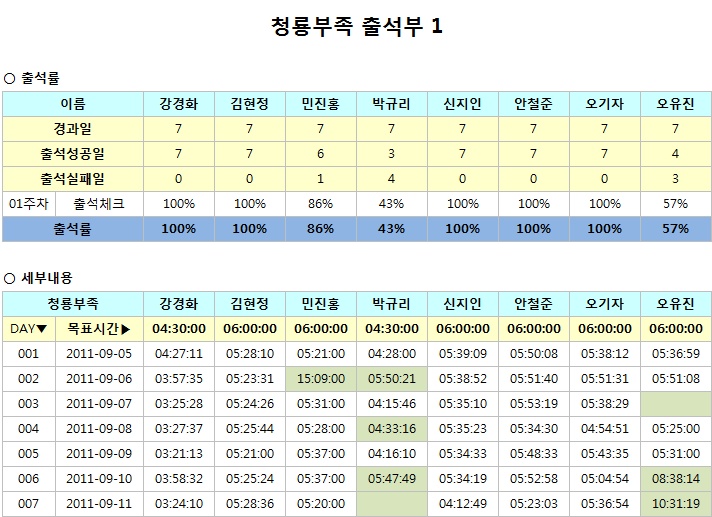Select the time 03:24:10
712x517 pixels.
click(179, 503)
